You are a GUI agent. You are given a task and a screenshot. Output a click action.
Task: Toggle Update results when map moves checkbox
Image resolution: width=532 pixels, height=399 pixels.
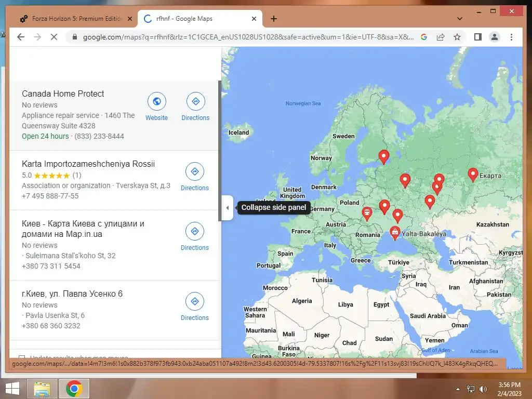click(22, 357)
